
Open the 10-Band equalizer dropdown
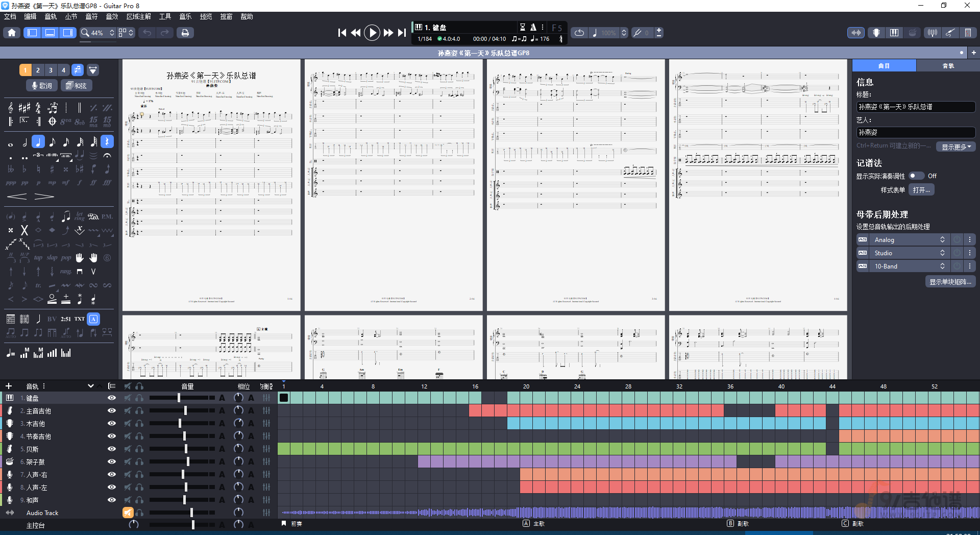909,266
